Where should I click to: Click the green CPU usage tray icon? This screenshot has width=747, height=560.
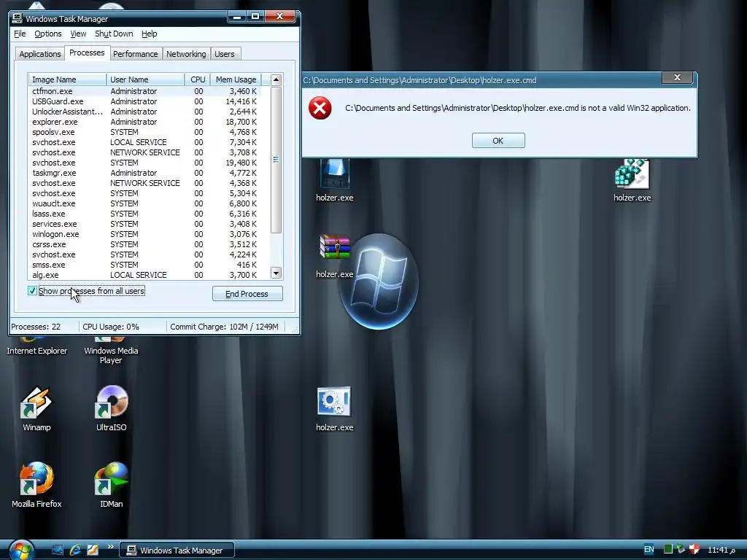click(668, 550)
